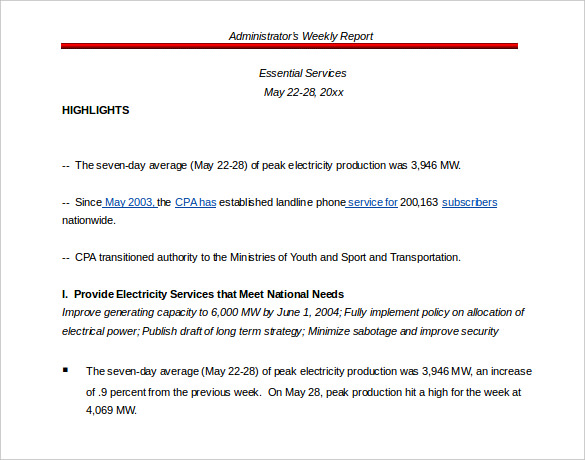This screenshot has height=460, width=585.
Task: Click the "4,069 MW." text
Action: click(x=112, y=410)
